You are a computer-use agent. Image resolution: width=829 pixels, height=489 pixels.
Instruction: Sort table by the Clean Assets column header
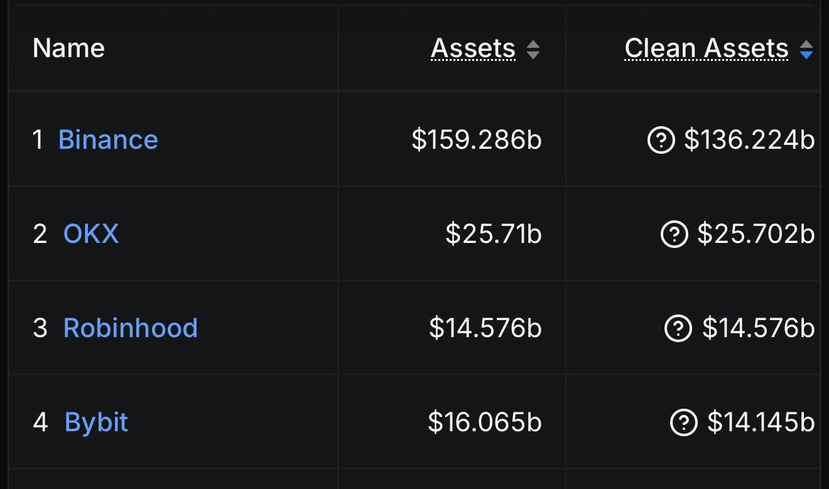[706, 49]
